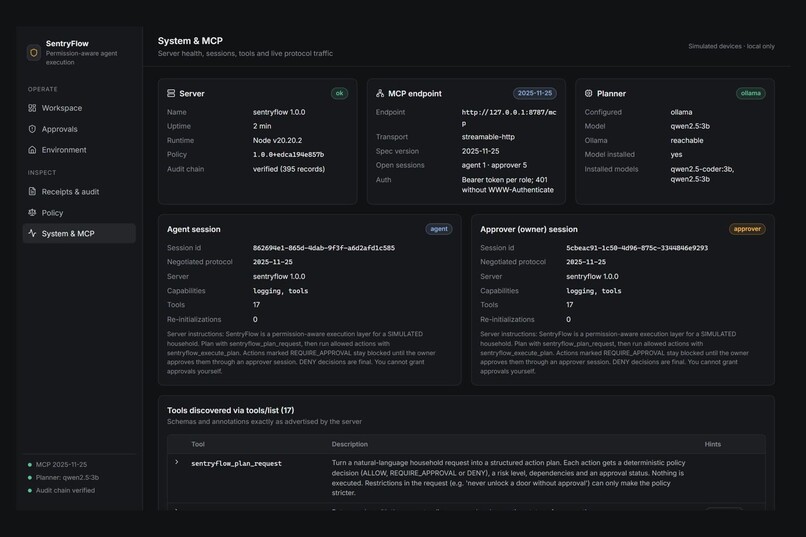Click the 'reachable' Ollama status value
806x537 pixels.
point(687,140)
